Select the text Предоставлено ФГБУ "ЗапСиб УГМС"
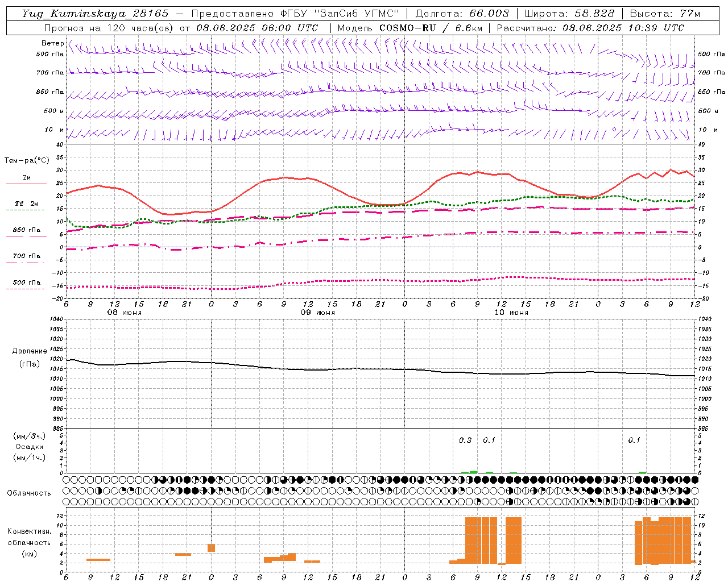This screenshot has height=582, width=728. pyautogui.click(x=295, y=14)
